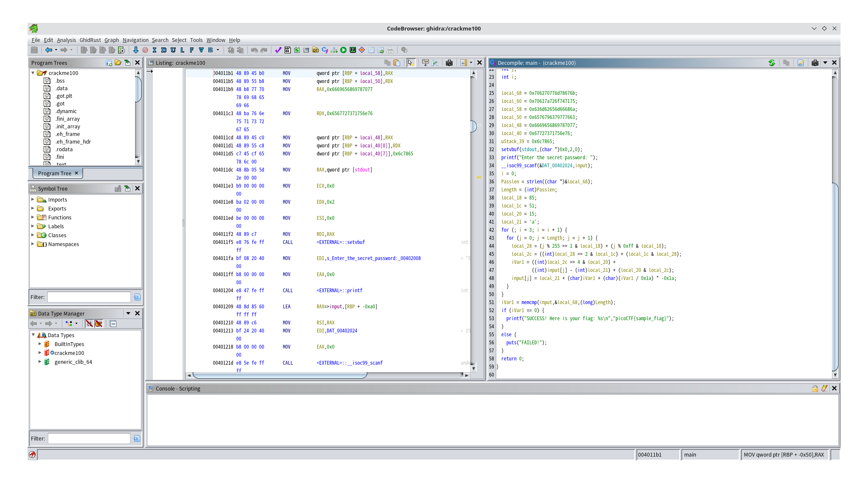
Task: Open the .rodata section in Program Trees
Action: tap(64, 149)
